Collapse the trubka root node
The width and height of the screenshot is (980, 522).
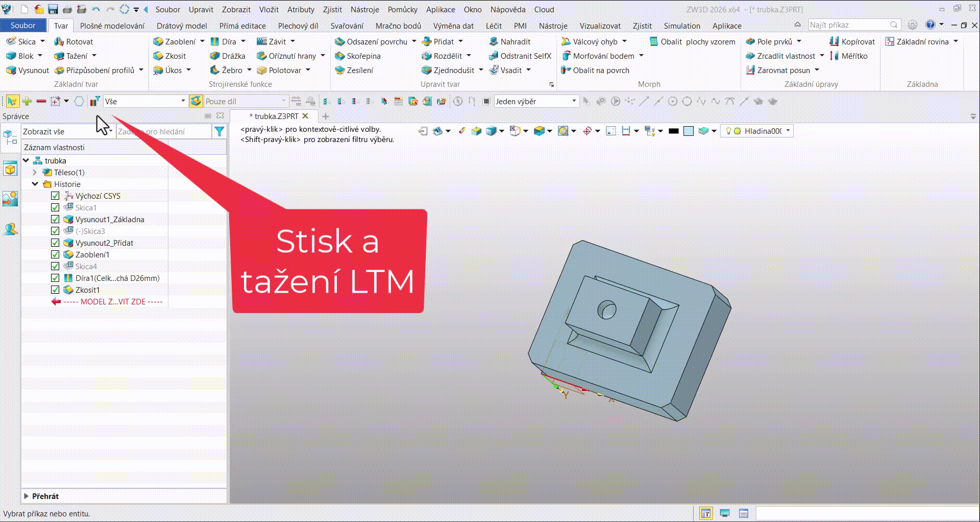pos(26,160)
